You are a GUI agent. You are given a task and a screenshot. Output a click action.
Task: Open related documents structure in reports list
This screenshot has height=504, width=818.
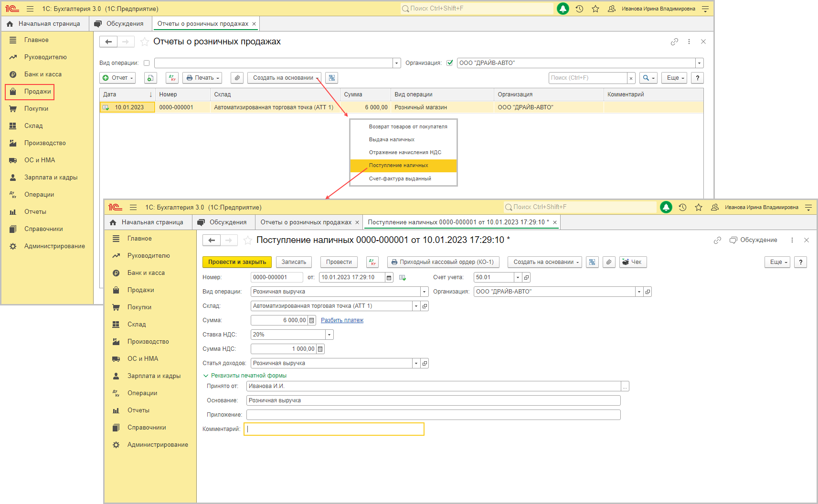332,78
